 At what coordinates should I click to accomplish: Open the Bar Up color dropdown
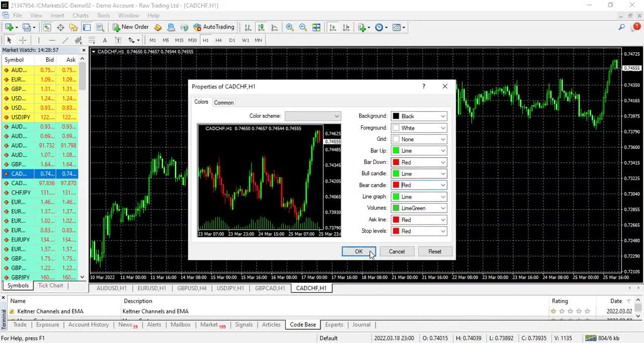click(419, 151)
